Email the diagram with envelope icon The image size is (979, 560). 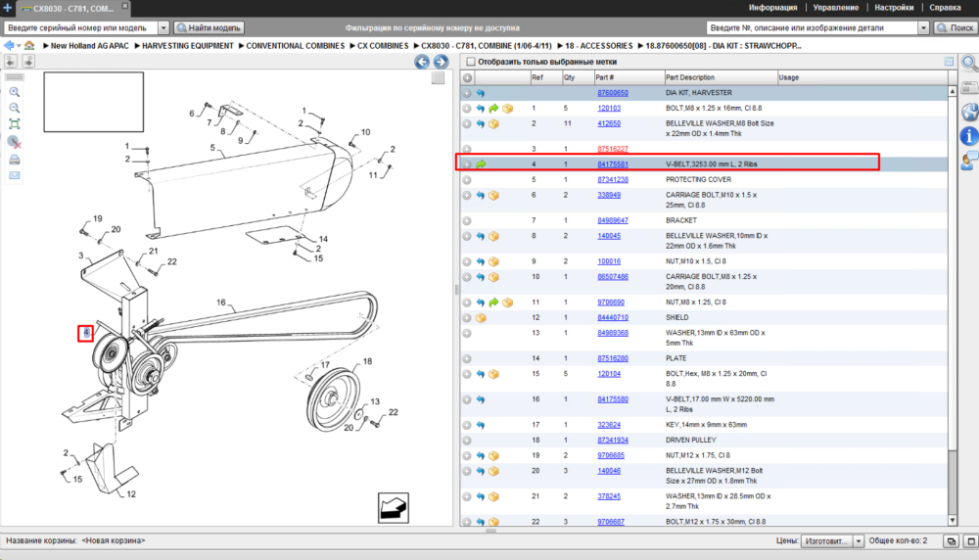click(15, 175)
